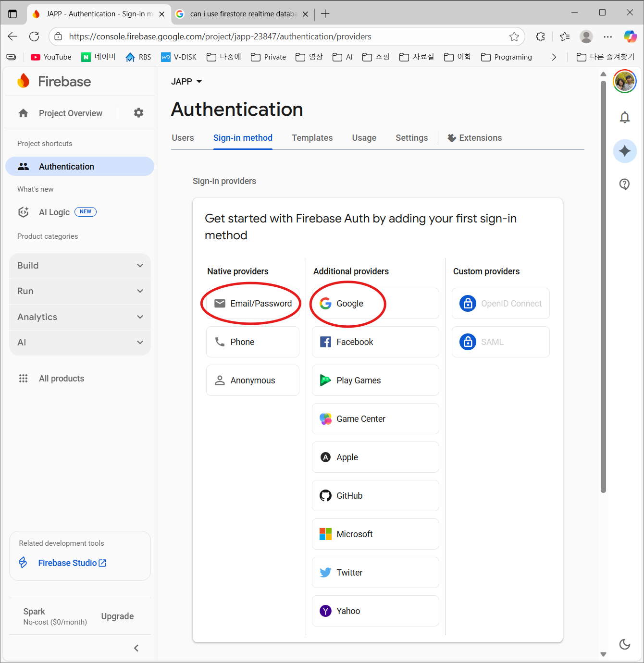Open the V-DISK bookmark

tap(179, 57)
